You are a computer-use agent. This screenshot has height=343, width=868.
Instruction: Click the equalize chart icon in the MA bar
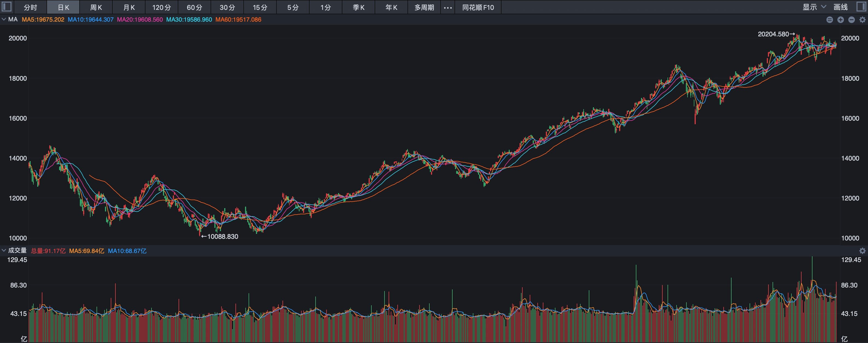click(830, 19)
